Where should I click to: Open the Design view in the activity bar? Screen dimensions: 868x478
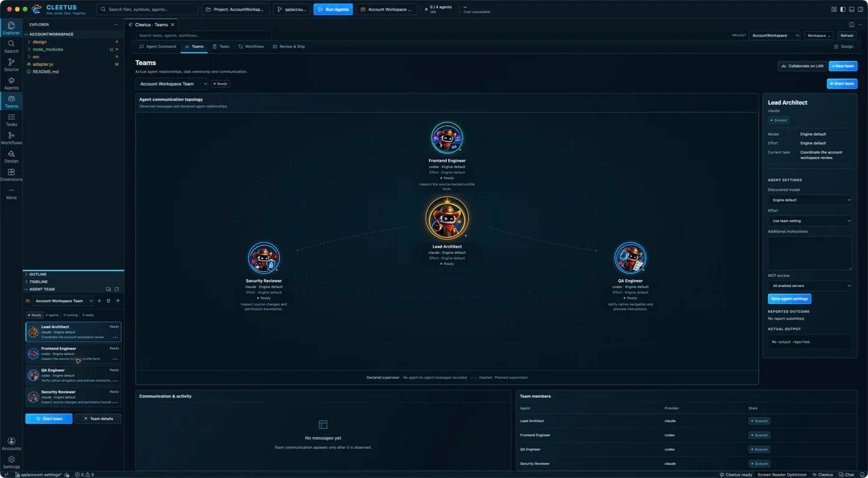pyautogui.click(x=11, y=157)
